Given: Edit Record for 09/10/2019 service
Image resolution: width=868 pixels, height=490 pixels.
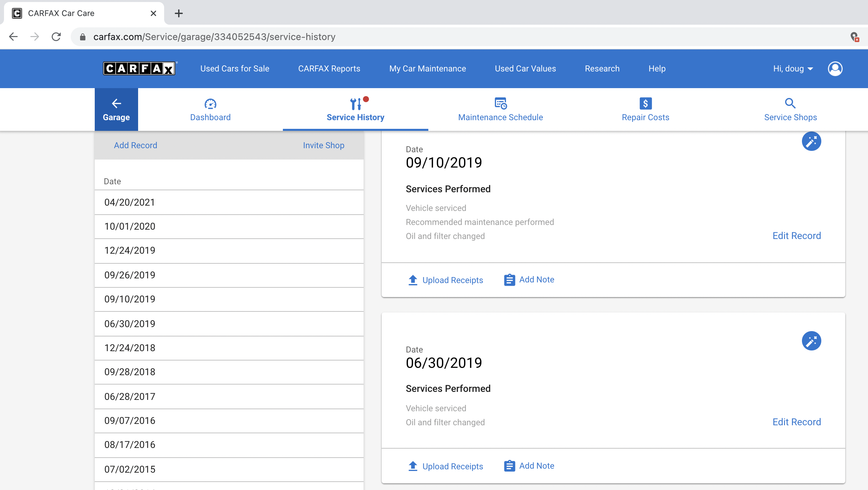Looking at the screenshot, I should pos(797,236).
